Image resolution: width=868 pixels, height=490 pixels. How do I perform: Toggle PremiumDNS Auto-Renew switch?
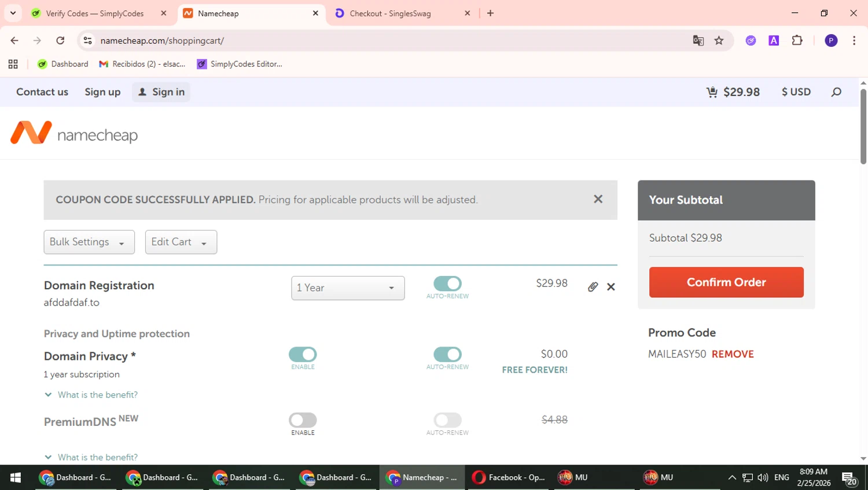447,420
